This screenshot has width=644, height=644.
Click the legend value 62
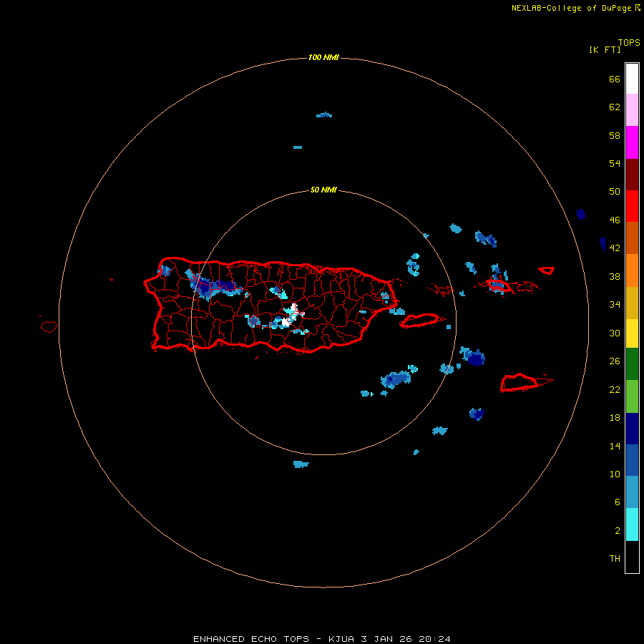tap(615, 107)
